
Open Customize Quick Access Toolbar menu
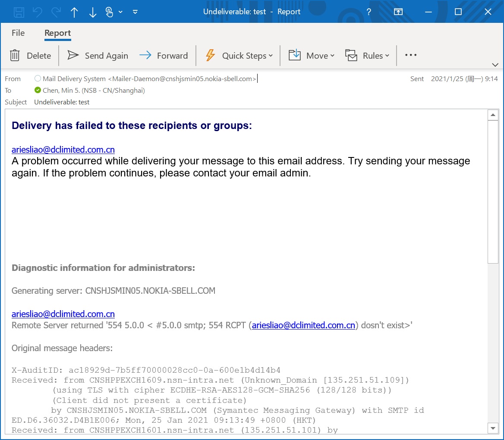pos(135,12)
